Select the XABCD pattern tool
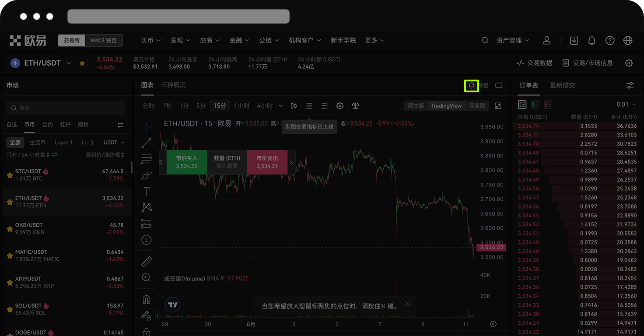Viewport: 644px width, 336px height. (x=147, y=207)
